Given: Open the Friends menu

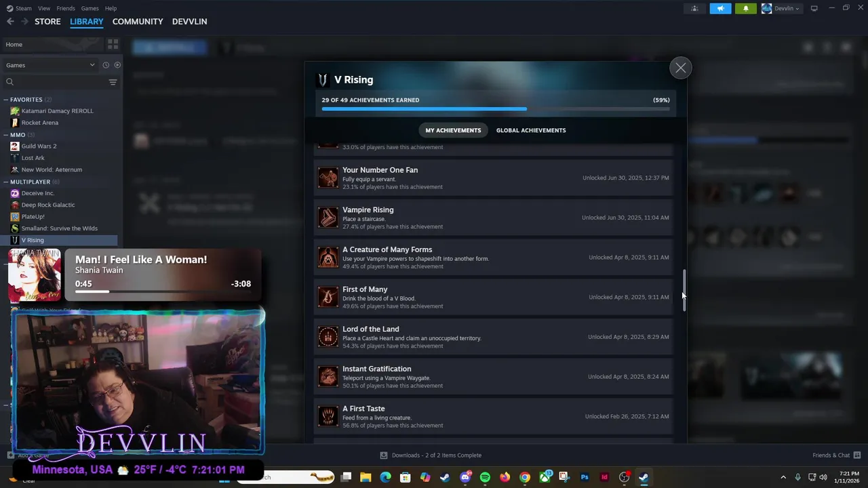Looking at the screenshot, I should [66, 8].
